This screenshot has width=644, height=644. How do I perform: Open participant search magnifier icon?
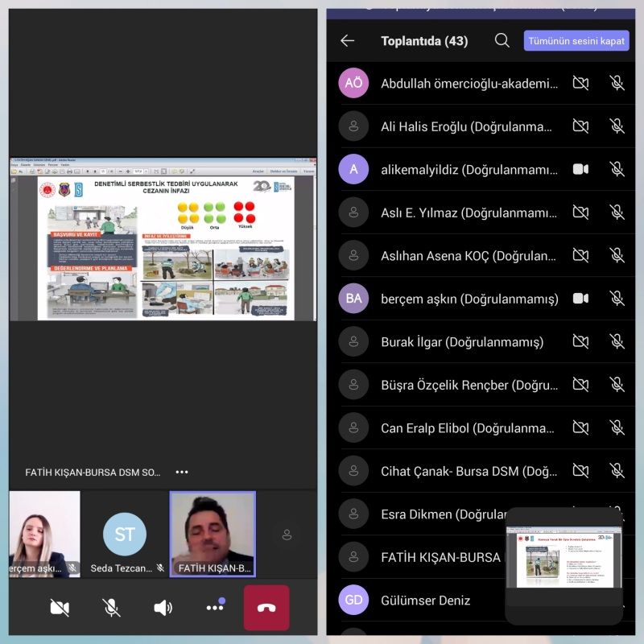tap(502, 41)
